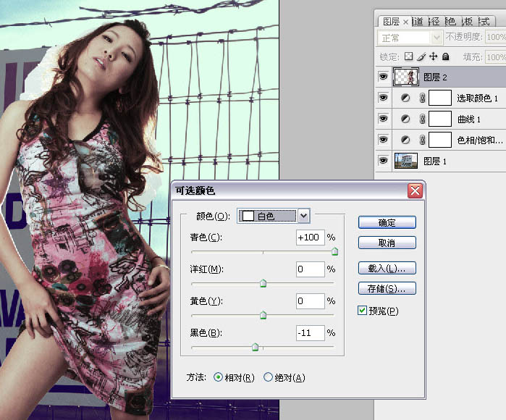Click the lock image pixels brush icon

421,56
